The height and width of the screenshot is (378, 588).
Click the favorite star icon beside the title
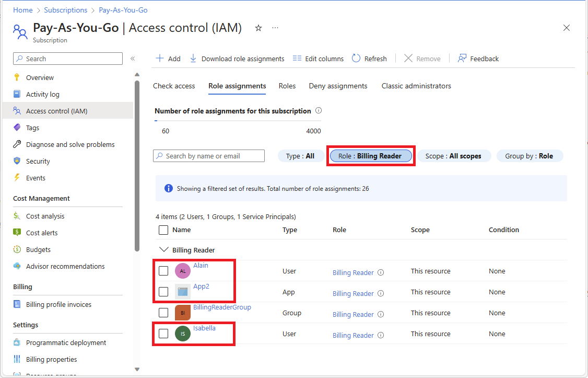point(258,28)
